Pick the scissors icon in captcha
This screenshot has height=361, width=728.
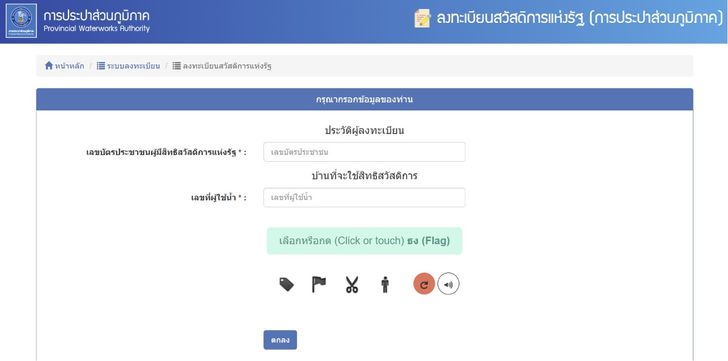(x=352, y=284)
